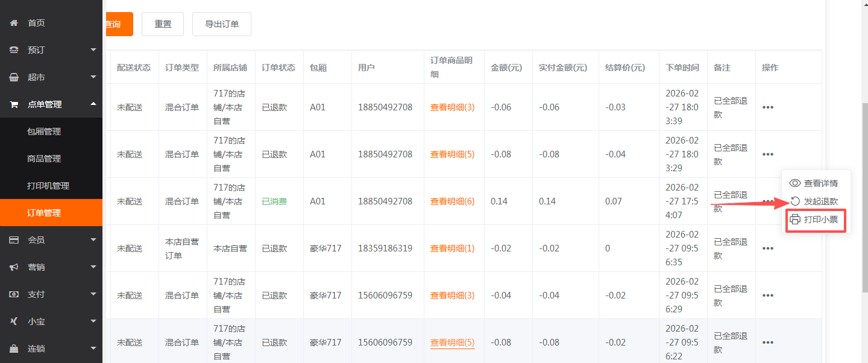The height and width of the screenshot is (363, 868).
Task: Click the home icon in sidebar
Action: click(x=14, y=23)
